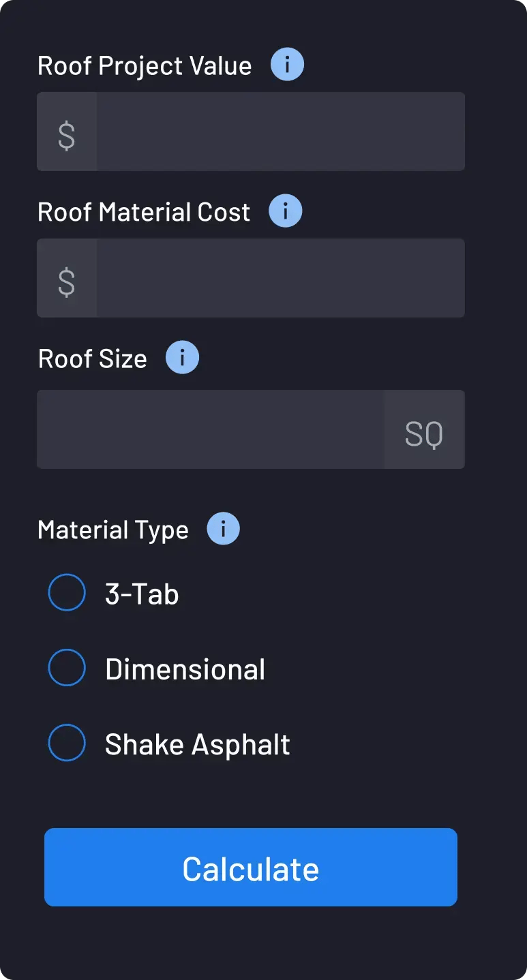527x980 pixels.
Task: Click the Material Type heading text
Action: [x=113, y=530]
